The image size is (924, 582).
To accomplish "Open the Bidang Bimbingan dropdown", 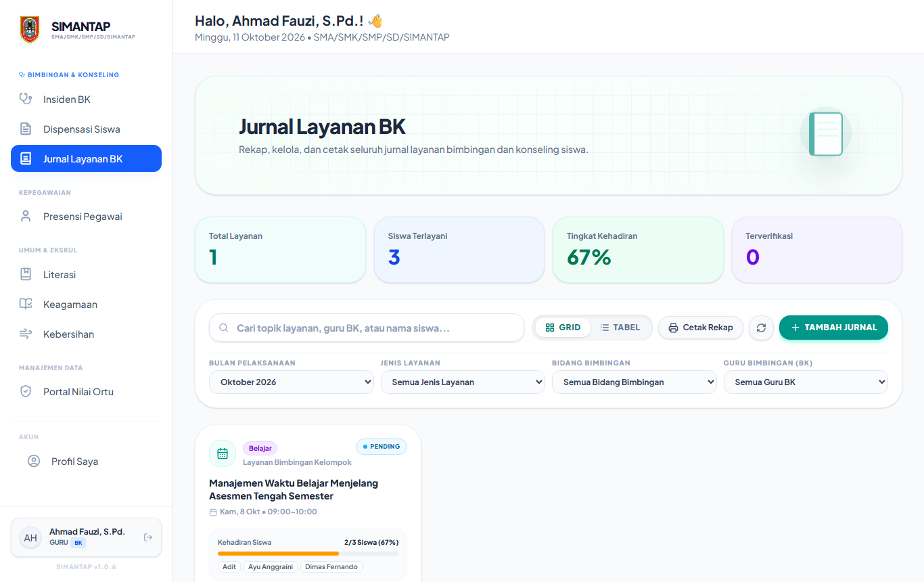I will tap(634, 382).
